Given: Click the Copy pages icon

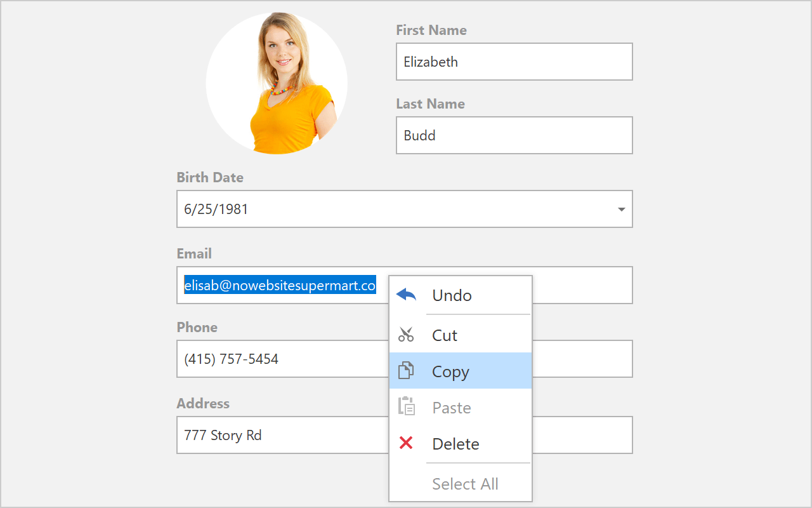Looking at the screenshot, I should 406,371.
